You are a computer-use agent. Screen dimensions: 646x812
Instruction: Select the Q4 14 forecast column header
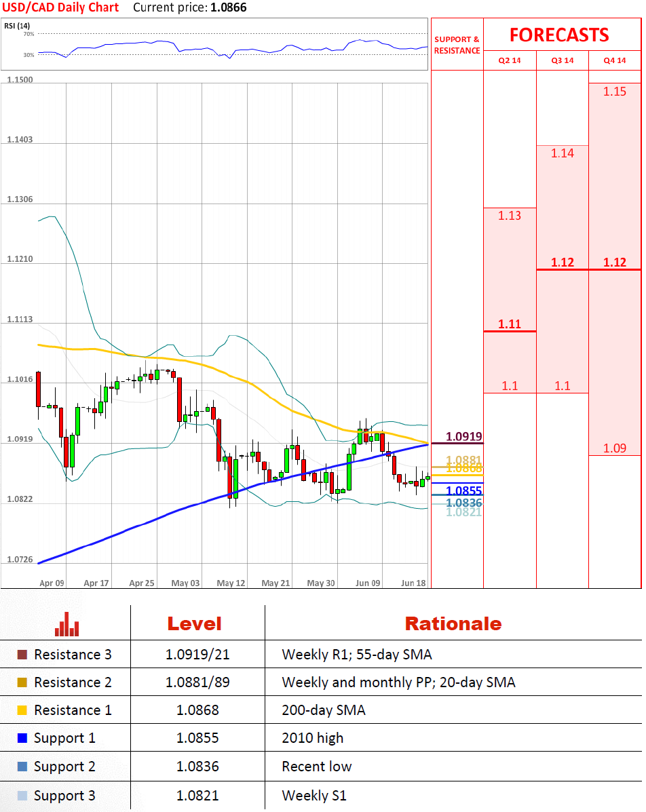click(x=615, y=60)
